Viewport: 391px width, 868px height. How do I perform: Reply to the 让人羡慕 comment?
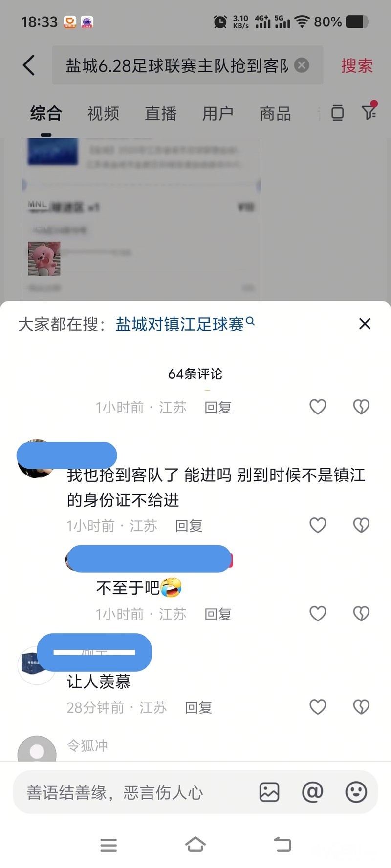click(198, 707)
